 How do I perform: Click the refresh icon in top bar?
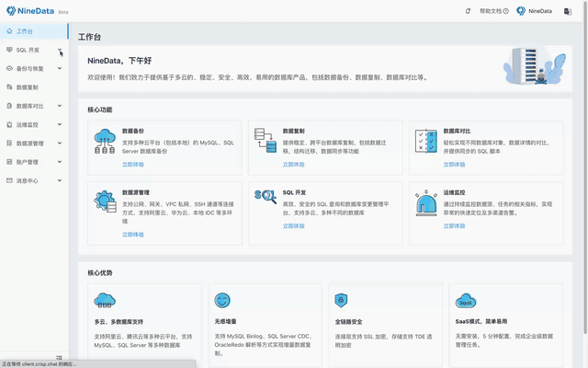point(468,11)
